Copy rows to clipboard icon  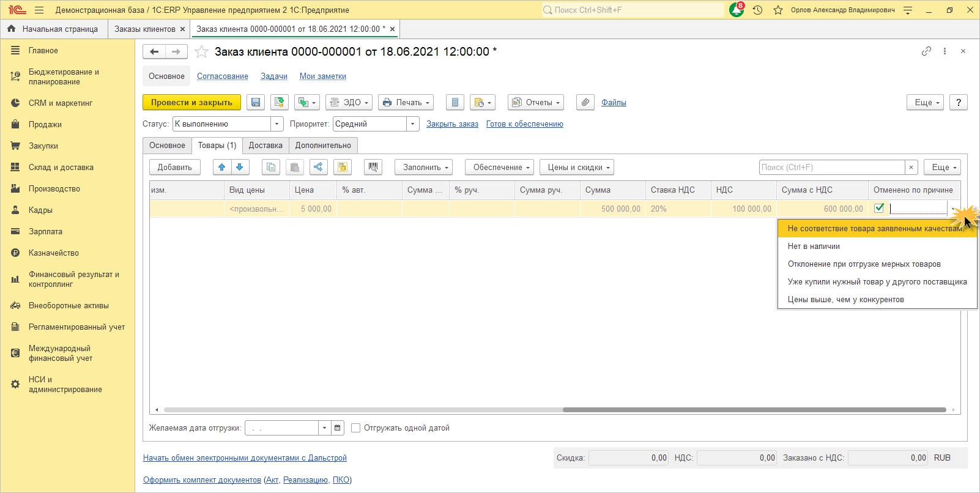tap(270, 167)
